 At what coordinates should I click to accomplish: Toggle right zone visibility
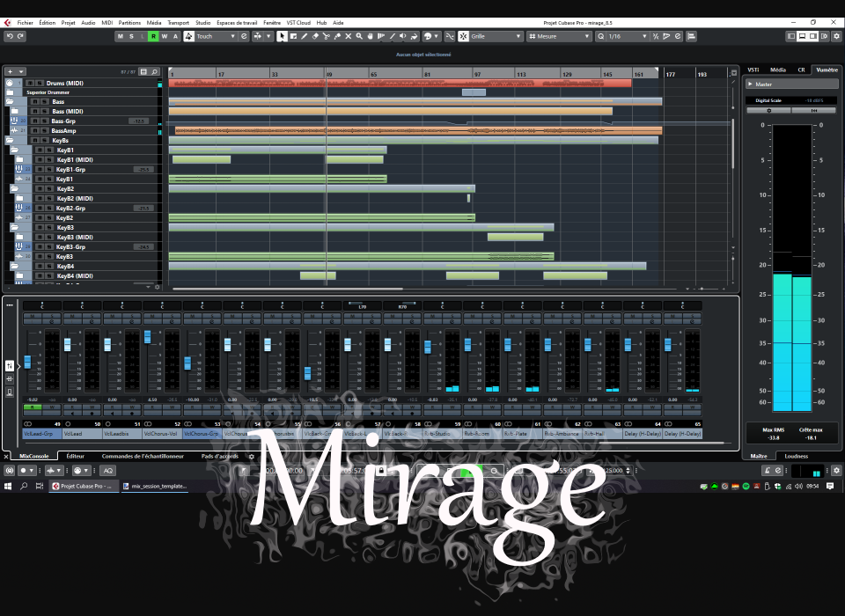813,36
